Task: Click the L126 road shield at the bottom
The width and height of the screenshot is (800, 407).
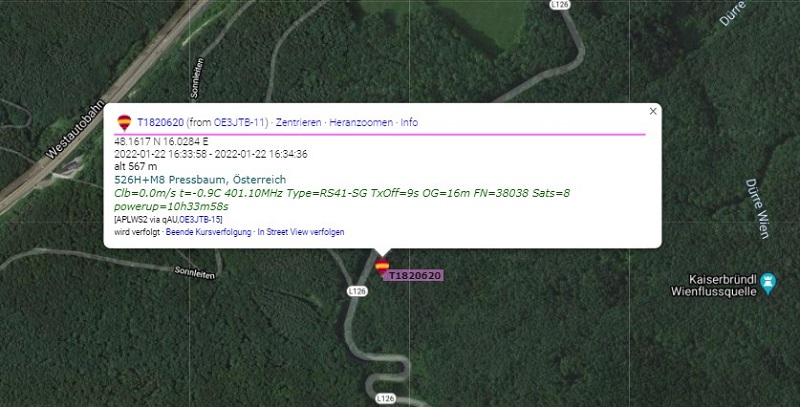Action: [x=385, y=398]
